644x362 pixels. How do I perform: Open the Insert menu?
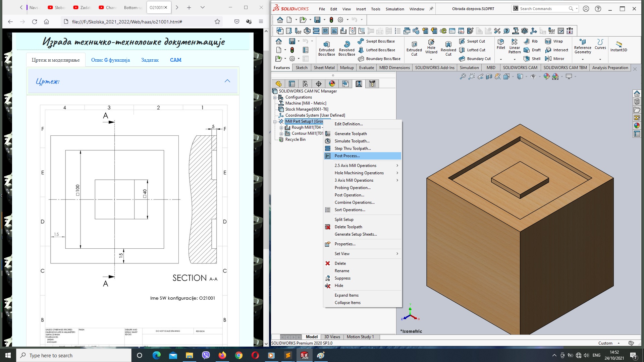[x=361, y=9]
